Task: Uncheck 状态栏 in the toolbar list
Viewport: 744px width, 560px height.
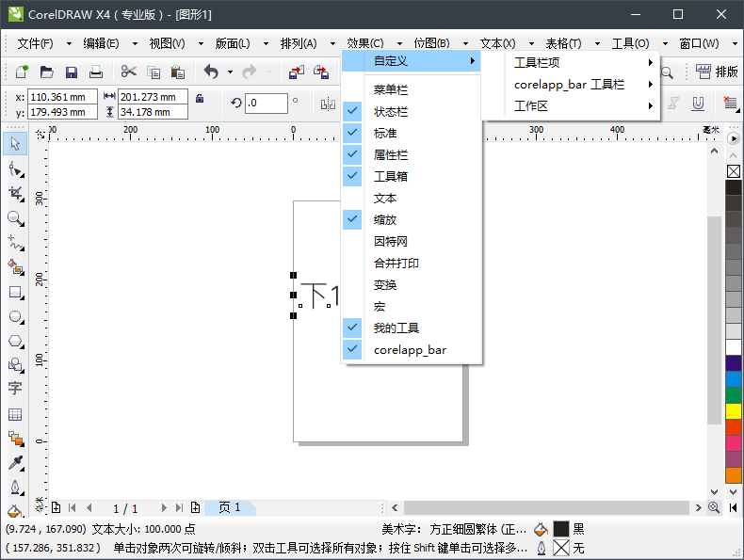Action: click(x=391, y=111)
